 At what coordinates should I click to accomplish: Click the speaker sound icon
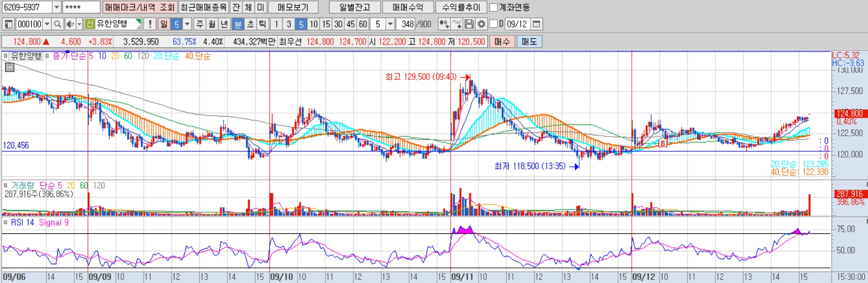point(70,24)
